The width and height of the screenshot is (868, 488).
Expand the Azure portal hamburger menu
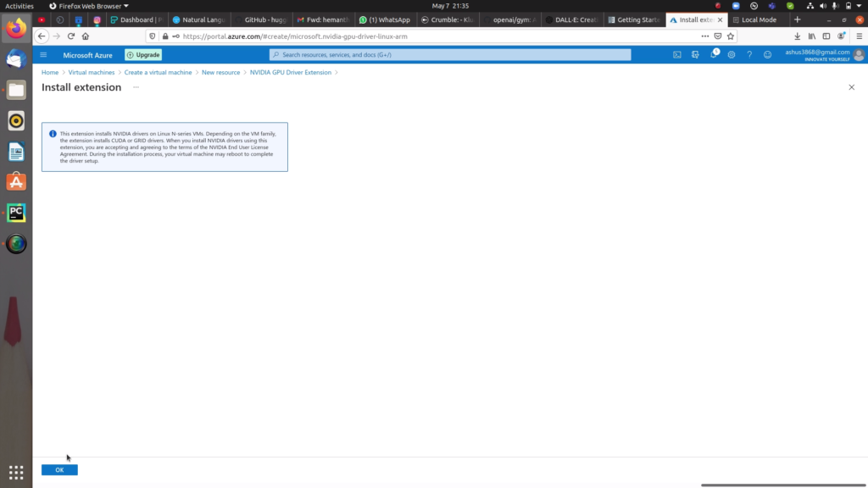tap(43, 54)
